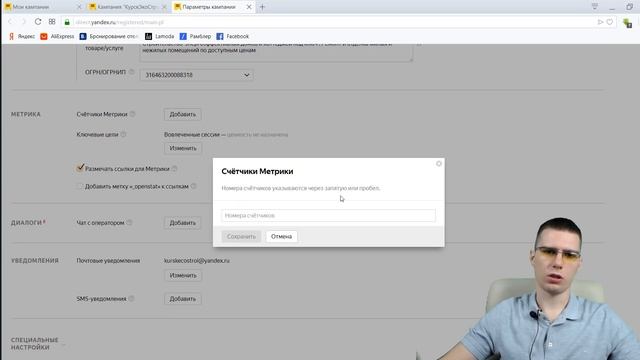
Task: Reload the current page
Action: click(x=38, y=22)
